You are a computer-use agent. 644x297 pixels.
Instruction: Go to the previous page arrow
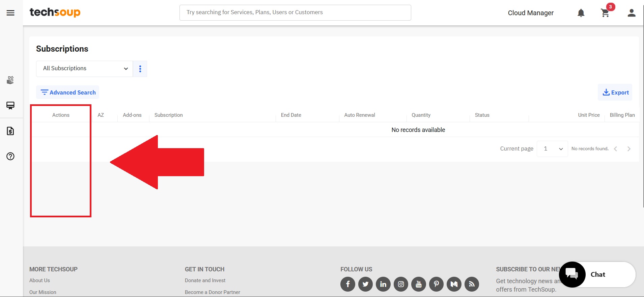coord(616,149)
